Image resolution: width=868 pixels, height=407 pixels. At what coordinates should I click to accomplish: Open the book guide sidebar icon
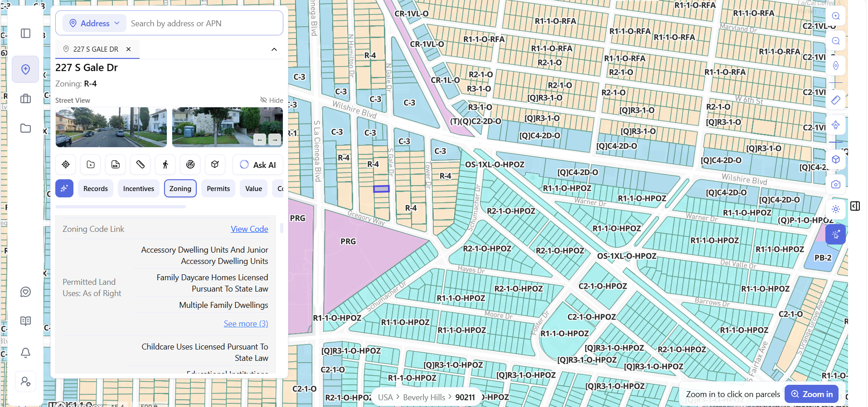tap(25, 321)
